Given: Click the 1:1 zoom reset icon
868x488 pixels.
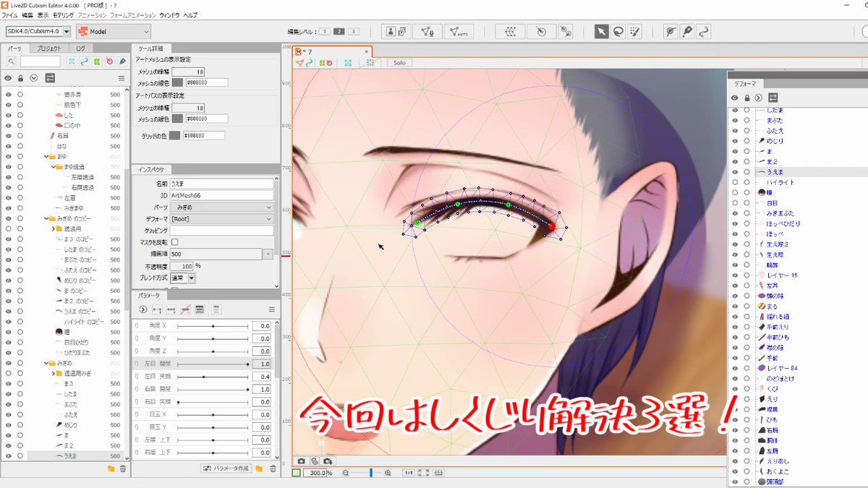Looking at the screenshot, I should coord(409,473).
